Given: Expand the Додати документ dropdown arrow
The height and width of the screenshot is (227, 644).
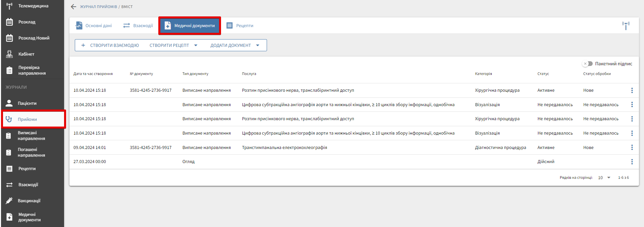Looking at the screenshot, I should (x=258, y=45).
